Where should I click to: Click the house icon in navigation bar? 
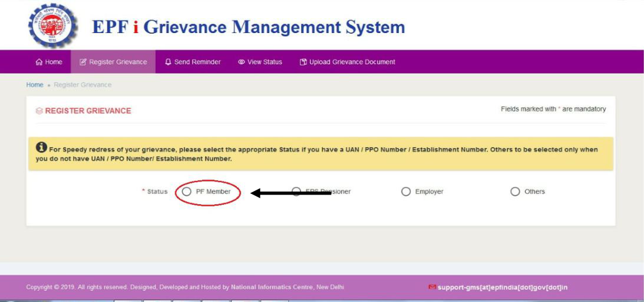(x=39, y=62)
